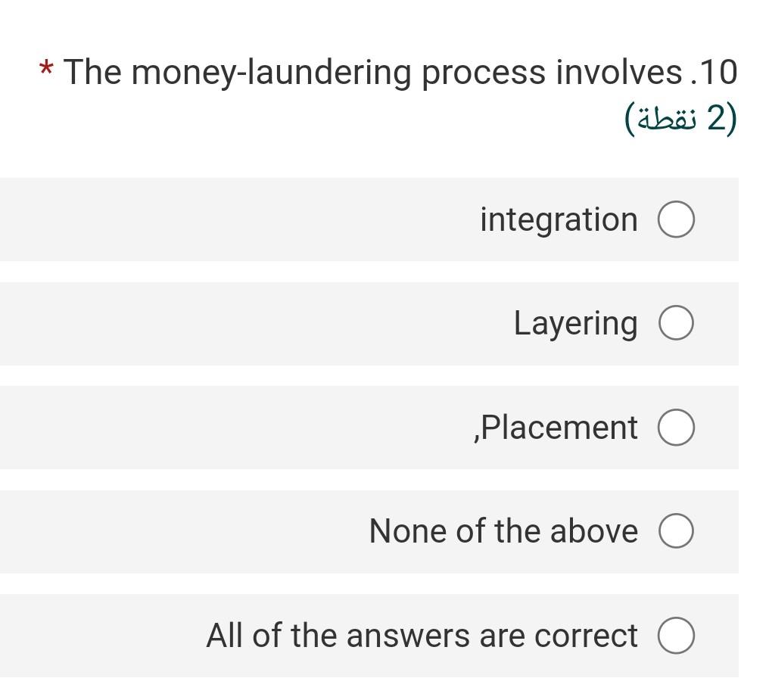
Task: Click the Placement option label text
Action: click(x=562, y=427)
